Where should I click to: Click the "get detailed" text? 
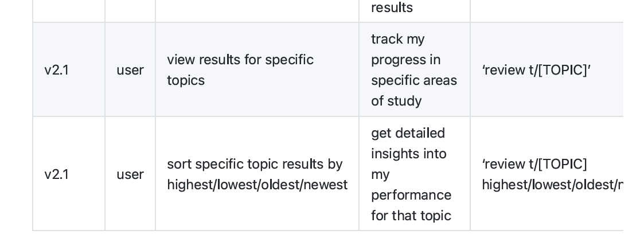point(408,133)
